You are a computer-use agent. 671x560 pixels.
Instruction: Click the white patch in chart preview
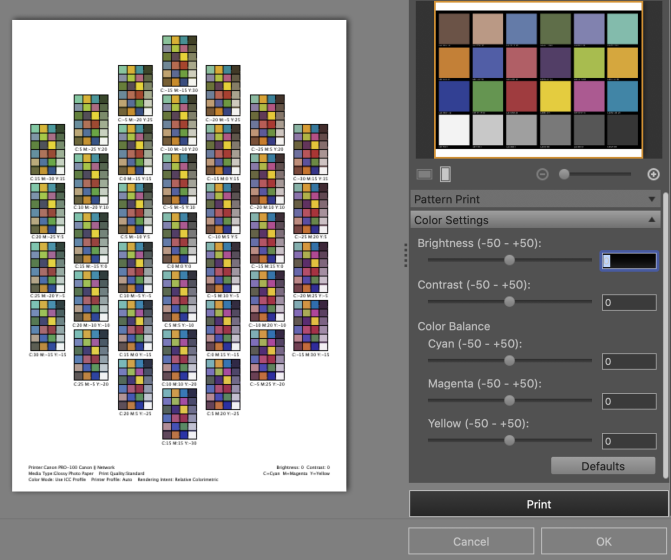454,130
